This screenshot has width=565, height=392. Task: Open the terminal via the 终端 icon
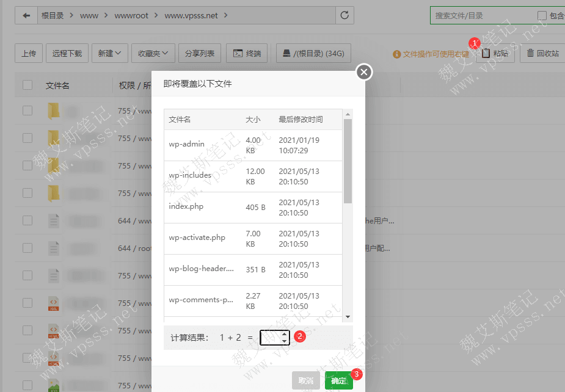pyautogui.click(x=246, y=53)
